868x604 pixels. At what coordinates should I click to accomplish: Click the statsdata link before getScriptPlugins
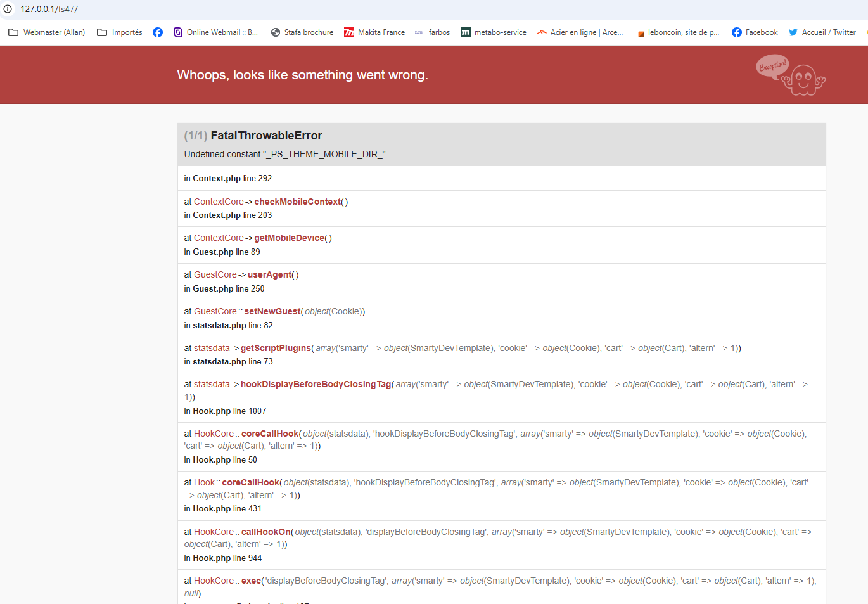(x=212, y=348)
